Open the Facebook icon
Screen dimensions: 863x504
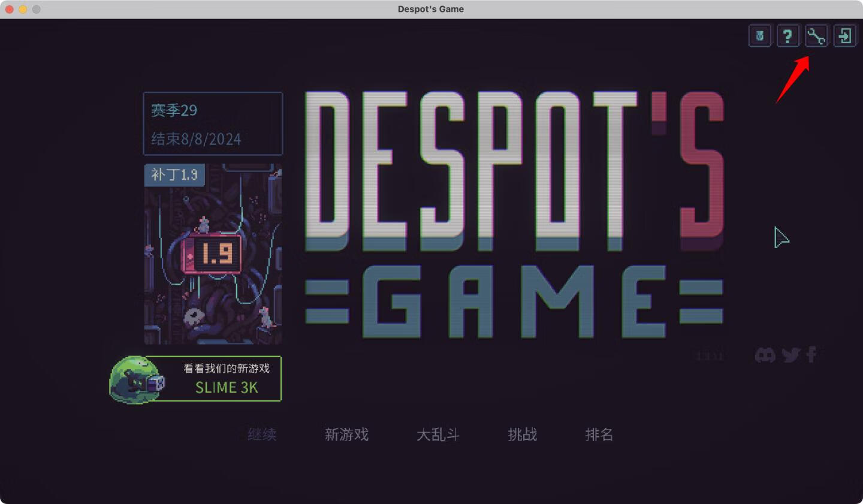pos(811,355)
